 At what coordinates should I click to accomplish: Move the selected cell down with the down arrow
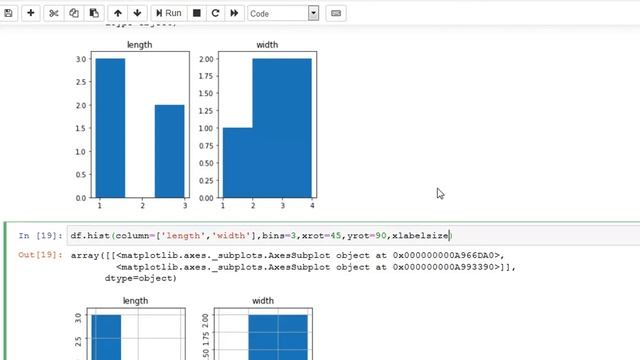pyautogui.click(x=137, y=13)
